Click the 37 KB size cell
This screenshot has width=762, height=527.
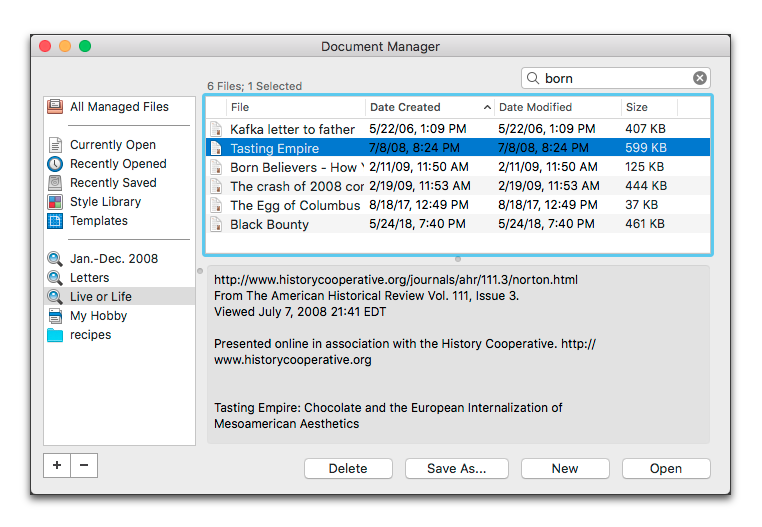click(641, 205)
